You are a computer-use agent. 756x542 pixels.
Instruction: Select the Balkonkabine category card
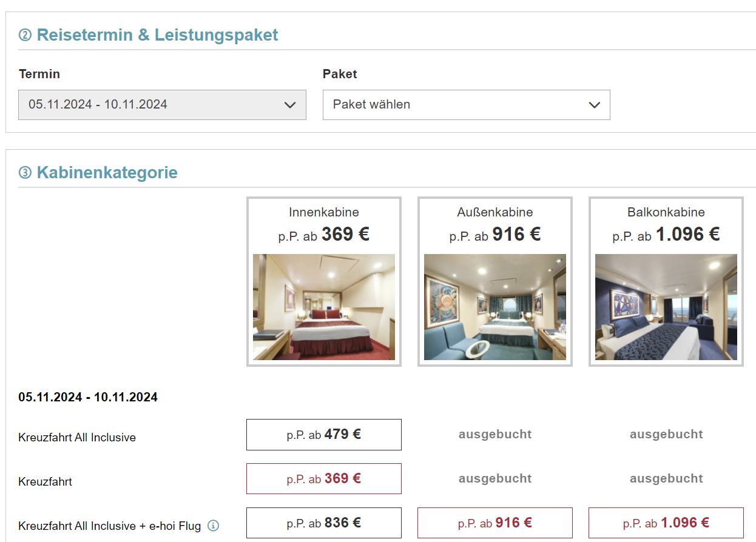pos(666,281)
